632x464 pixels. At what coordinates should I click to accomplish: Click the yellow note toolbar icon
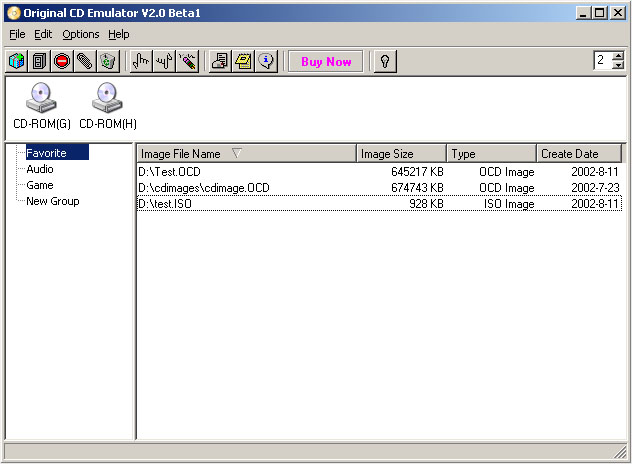tap(243, 62)
